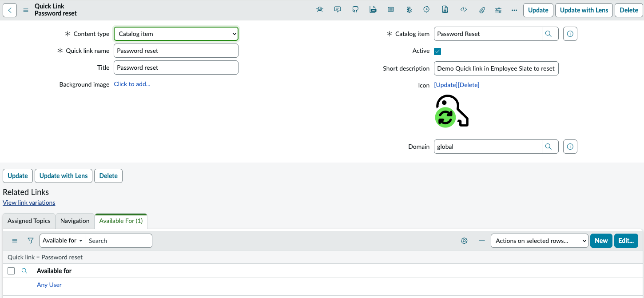This screenshot has height=298, width=644.
Task: Click the list layout rectangle icon
Action: click(x=391, y=10)
